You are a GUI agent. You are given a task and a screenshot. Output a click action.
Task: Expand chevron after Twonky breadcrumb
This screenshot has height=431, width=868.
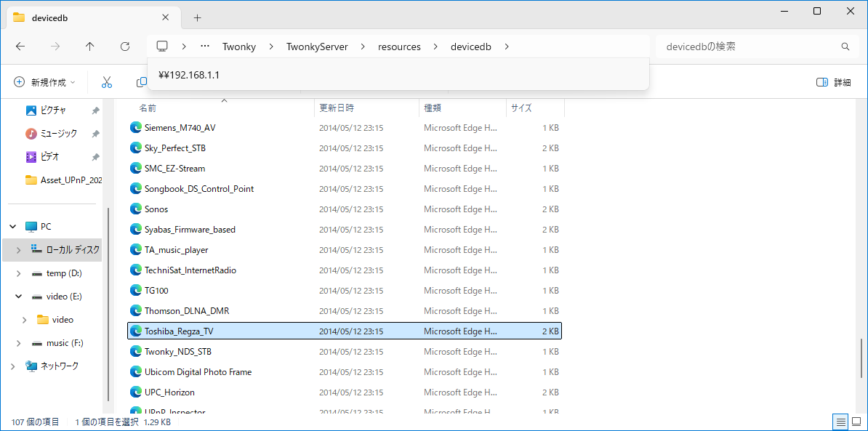(271, 47)
